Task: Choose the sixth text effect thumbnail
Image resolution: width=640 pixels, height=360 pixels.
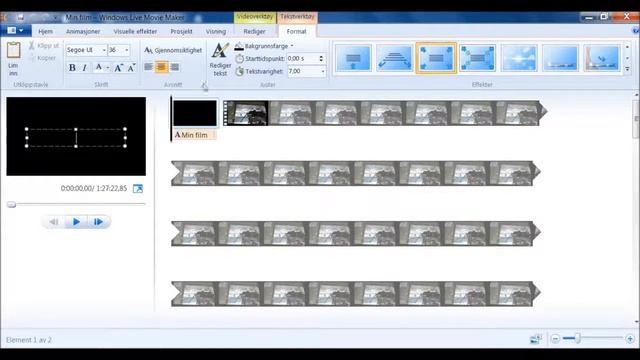Action: coord(560,58)
